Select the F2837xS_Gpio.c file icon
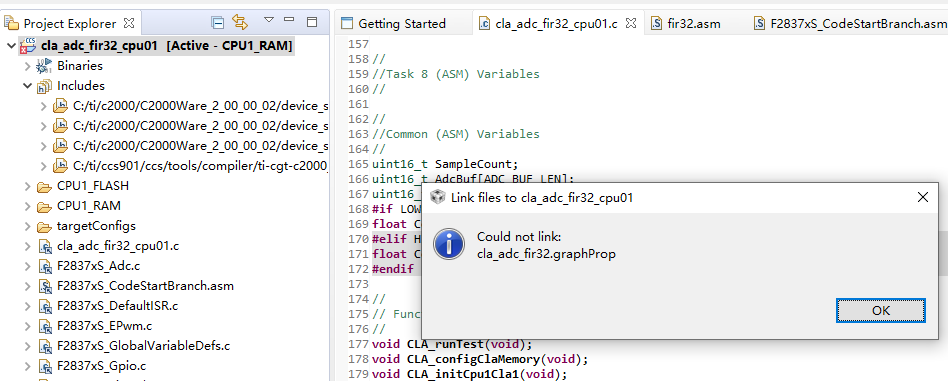The image size is (948, 381). click(45, 366)
